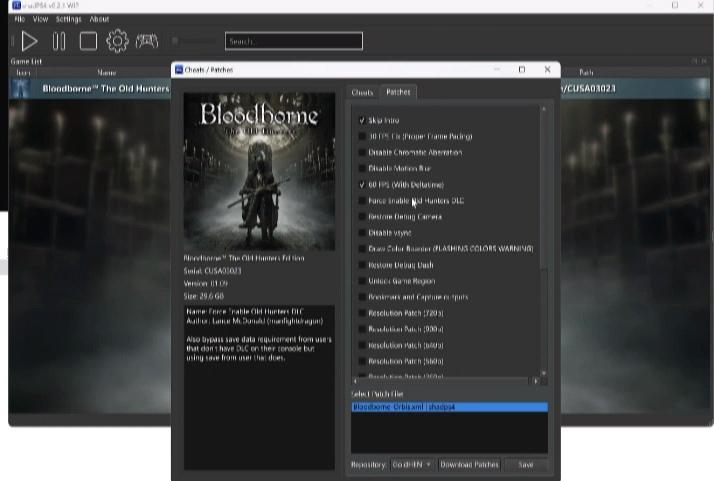Screen dimensions: 714x481
Task: Click scroll-up arrow of patch list
Action: [x=543, y=109]
